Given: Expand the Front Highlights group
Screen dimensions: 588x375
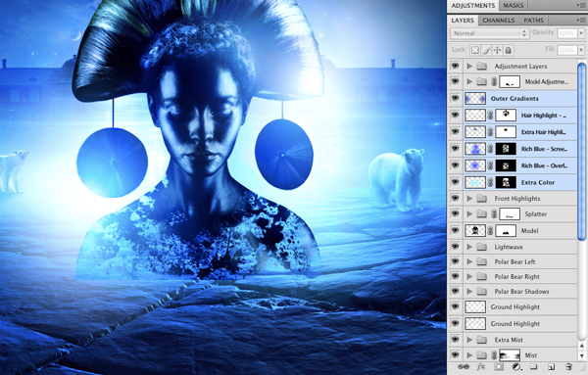Looking at the screenshot, I should (469, 199).
